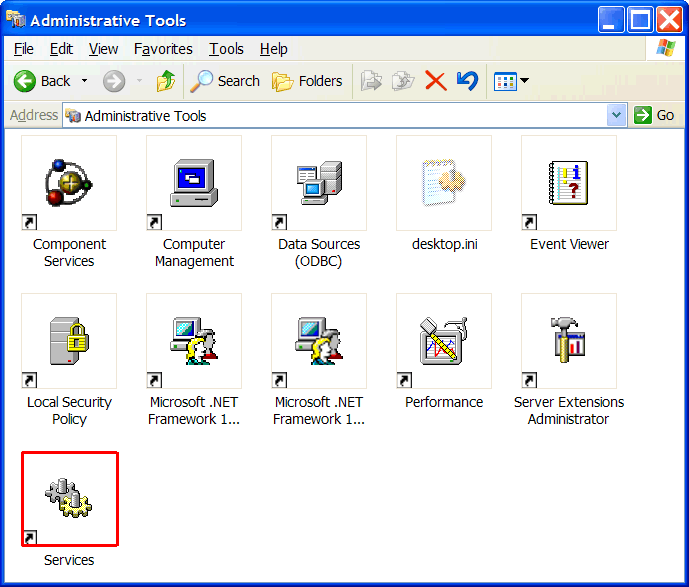This screenshot has height=587, width=689.
Task: Select the Services gears icon
Action: pyautogui.click(x=69, y=499)
